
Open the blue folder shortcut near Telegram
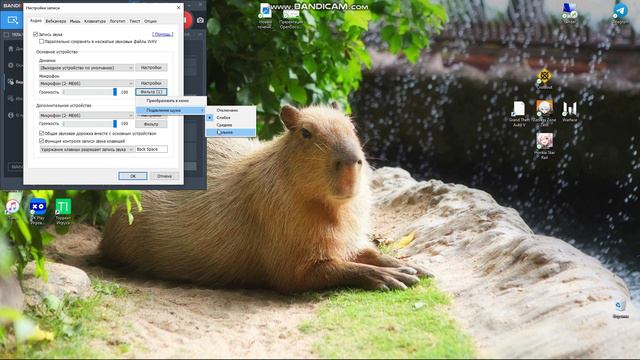coord(569,12)
